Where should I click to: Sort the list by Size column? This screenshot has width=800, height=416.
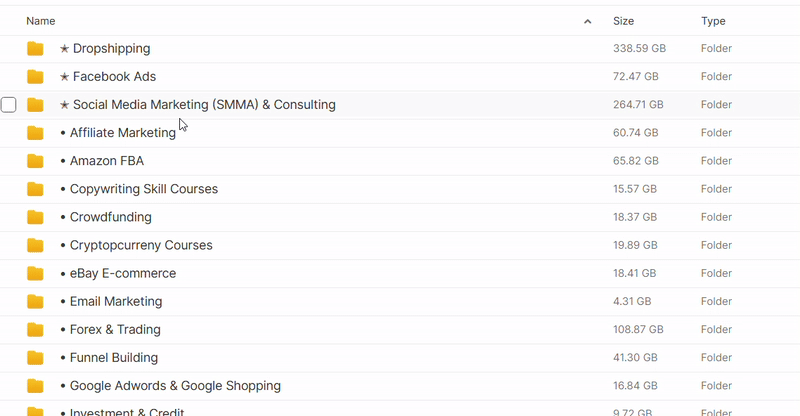623,21
